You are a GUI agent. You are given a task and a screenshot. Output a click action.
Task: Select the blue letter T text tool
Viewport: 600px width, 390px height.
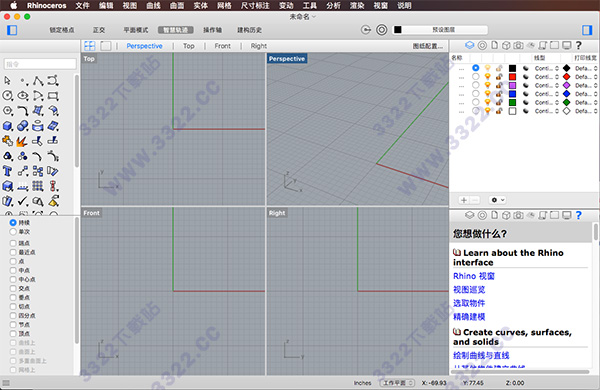7,171
